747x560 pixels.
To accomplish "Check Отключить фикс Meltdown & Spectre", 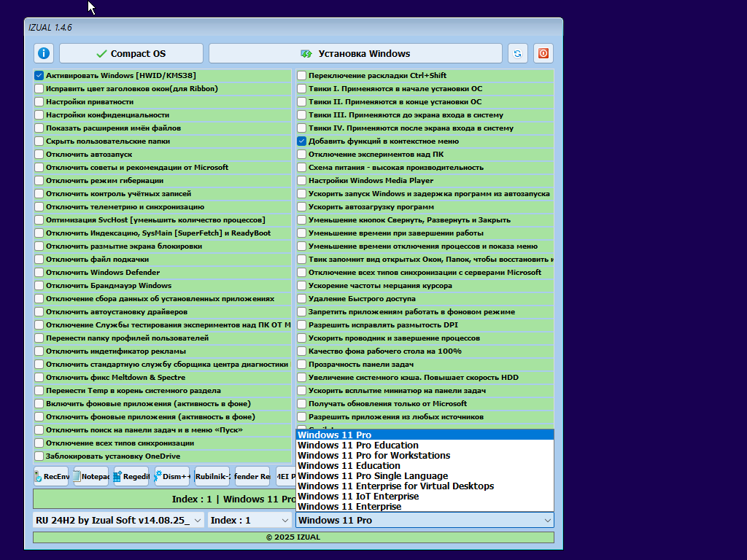I will click(x=39, y=377).
